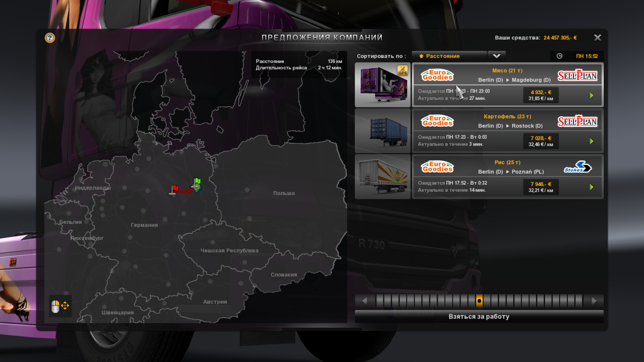The image size is (644, 362).
Task: Click the green arrow for the Poznań rice job
Action: click(x=591, y=187)
